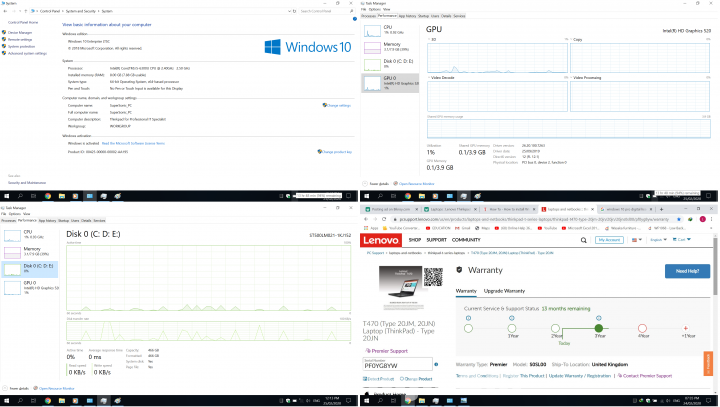Click the up-folder arrow in the System window
This screenshot has height=407, width=720.
click(25, 11)
